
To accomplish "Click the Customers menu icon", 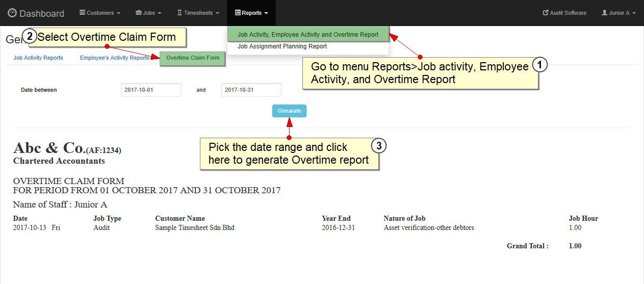I will pyautogui.click(x=82, y=13).
